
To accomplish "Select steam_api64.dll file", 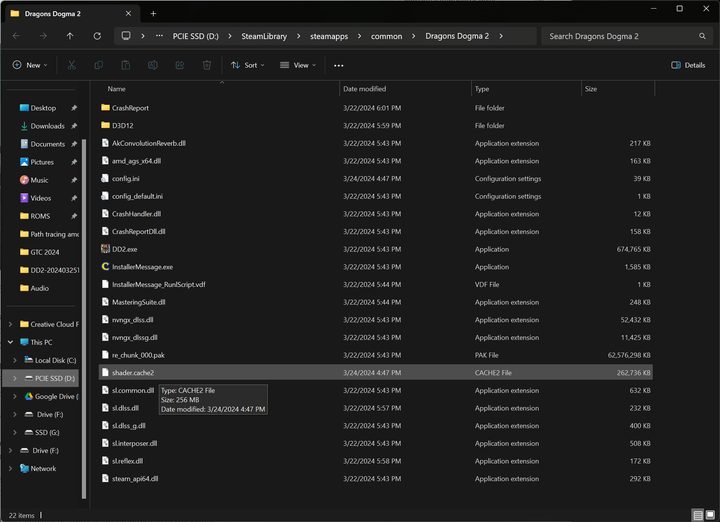I will 376,478.
